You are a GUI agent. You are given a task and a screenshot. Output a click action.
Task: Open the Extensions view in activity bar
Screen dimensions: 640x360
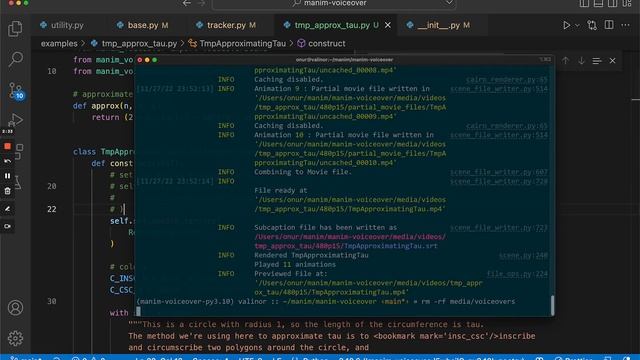(19, 151)
